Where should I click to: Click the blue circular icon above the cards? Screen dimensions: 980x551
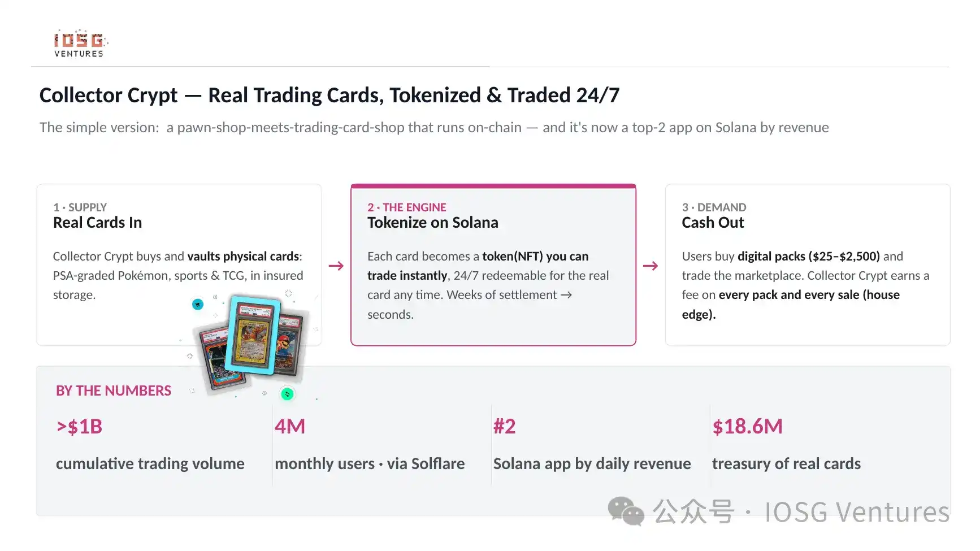(197, 305)
